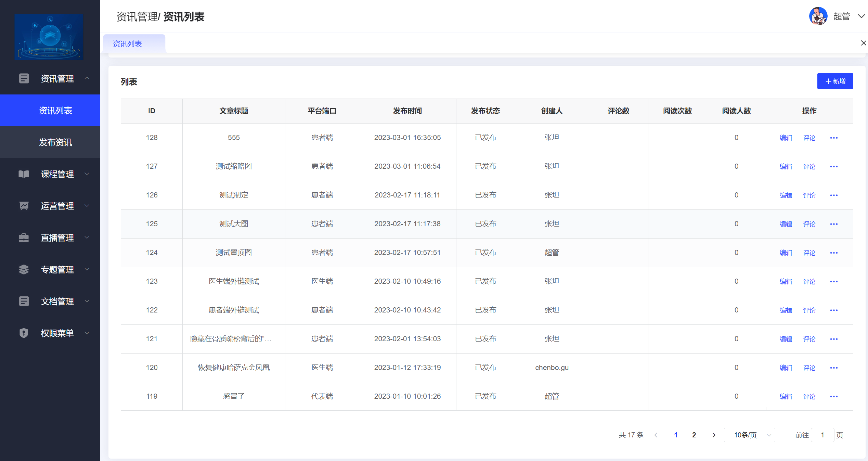868x461 pixels.
Task: Expand the 运营管理 menu
Action: tap(87, 206)
